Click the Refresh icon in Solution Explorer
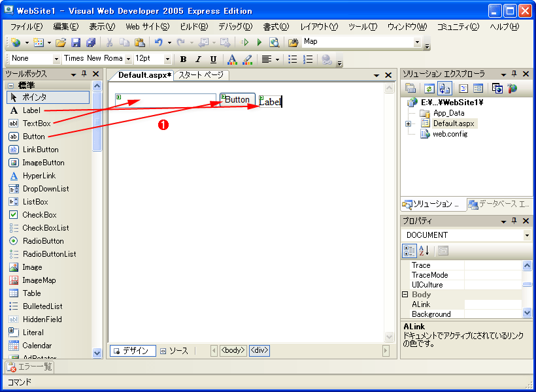 (429, 88)
